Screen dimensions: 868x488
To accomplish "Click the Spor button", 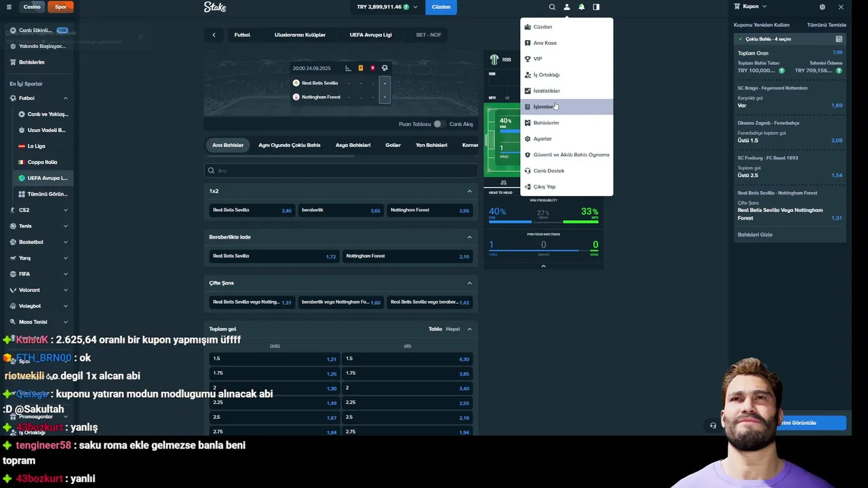I will (x=61, y=7).
